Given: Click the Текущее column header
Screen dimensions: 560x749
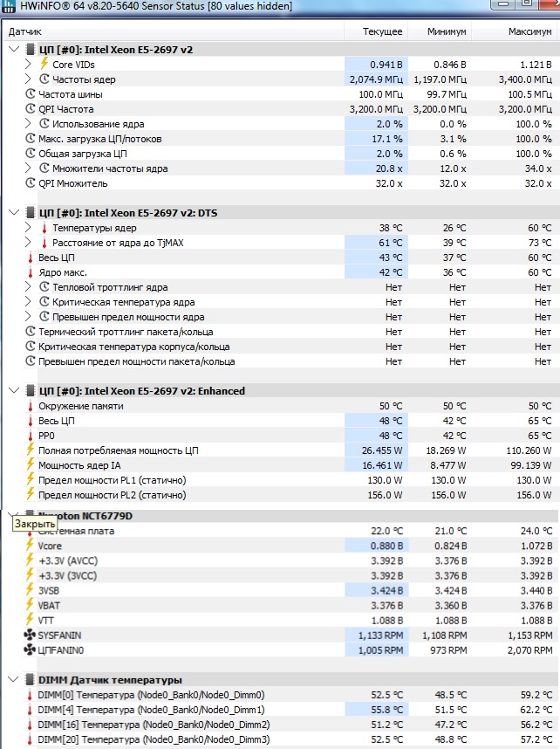Looking at the screenshot, I should 376,31.
